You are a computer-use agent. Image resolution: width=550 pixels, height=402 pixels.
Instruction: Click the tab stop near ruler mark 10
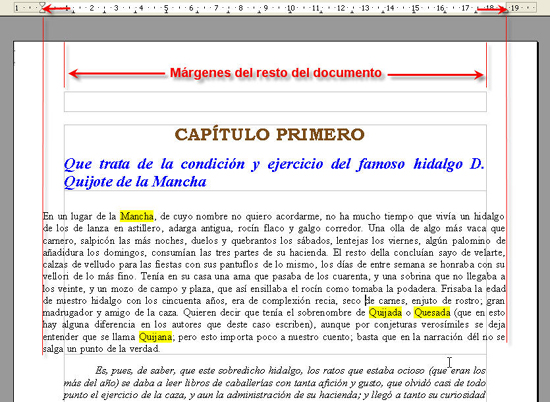(290, 12)
